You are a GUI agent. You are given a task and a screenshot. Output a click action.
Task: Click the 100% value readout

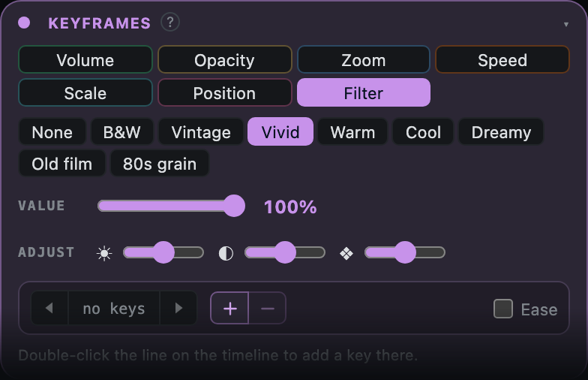point(290,207)
